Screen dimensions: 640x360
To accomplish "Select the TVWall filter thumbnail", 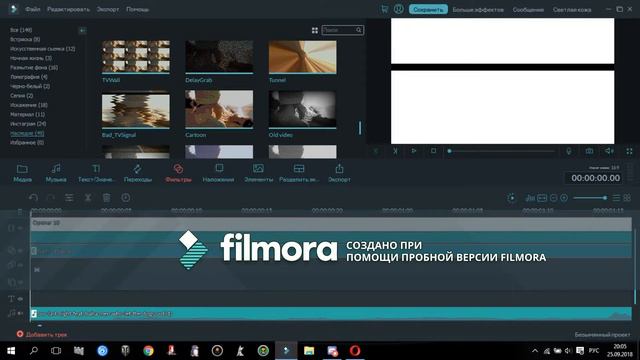I will (x=136, y=57).
